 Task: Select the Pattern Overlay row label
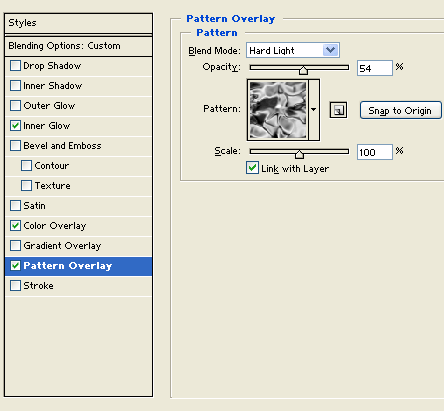68,266
